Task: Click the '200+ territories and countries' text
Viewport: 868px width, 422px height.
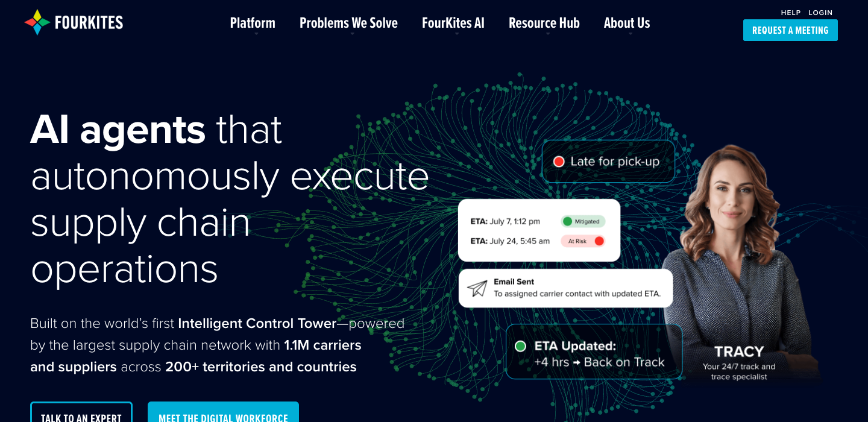Action: coord(261,367)
